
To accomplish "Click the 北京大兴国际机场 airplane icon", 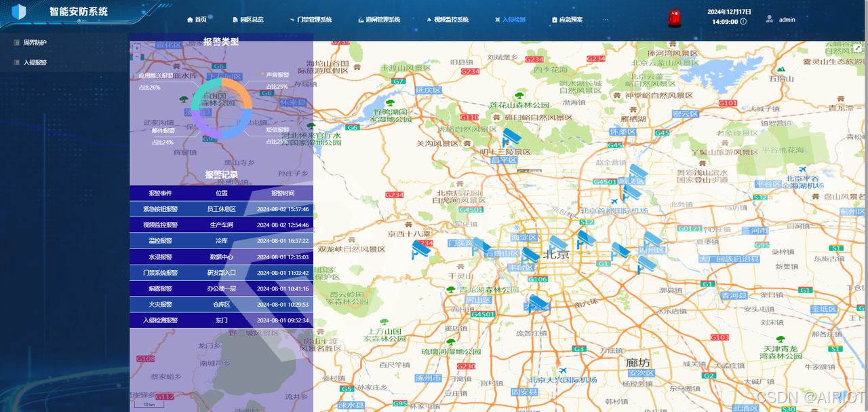I will pos(562,371).
